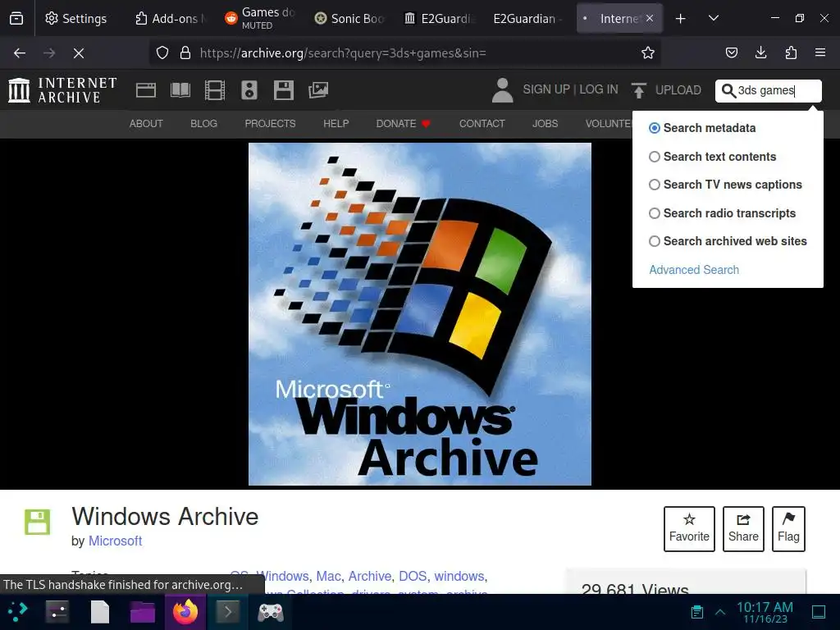
Task: Click the Share button
Action: (x=743, y=529)
